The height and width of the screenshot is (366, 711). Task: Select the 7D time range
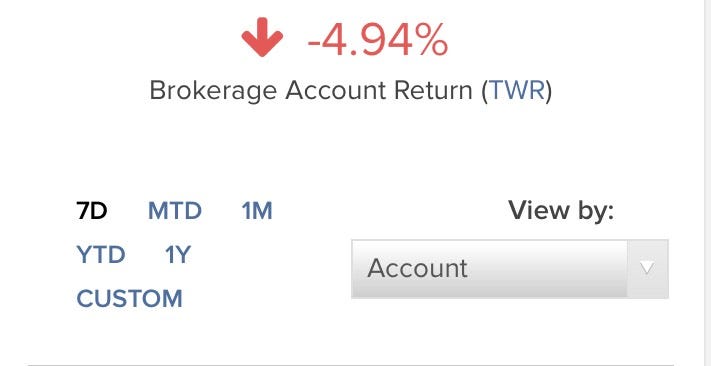click(92, 211)
